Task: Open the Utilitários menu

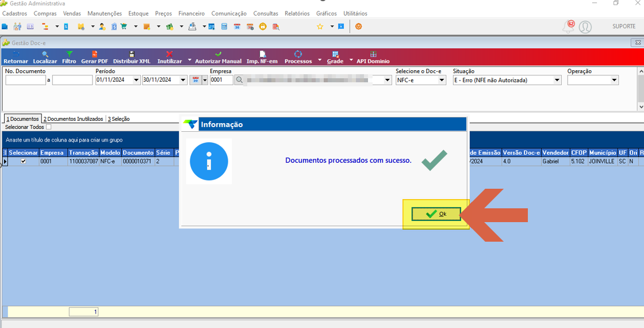Action: 355,14
